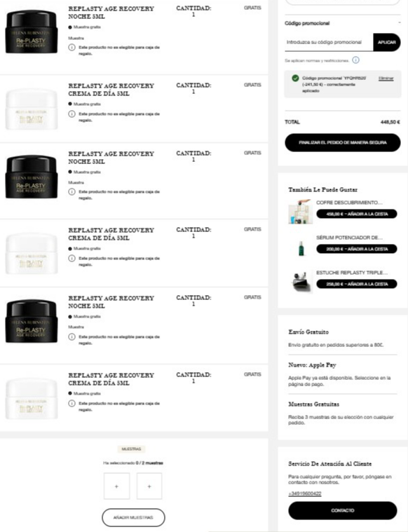This screenshot has width=408, height=532.
Task: Add Estuche Replasty Triple to the basket
Action: tap(356, 284)
